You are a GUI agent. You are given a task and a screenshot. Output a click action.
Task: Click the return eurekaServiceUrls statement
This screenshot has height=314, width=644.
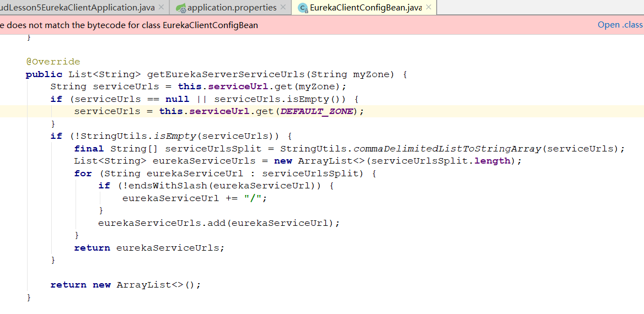149,247
